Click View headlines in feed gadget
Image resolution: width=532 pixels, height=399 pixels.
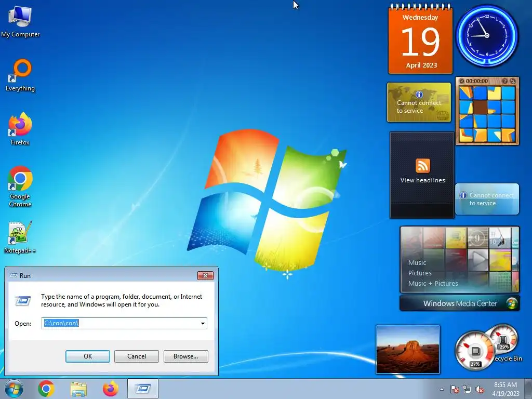[422, 180]
